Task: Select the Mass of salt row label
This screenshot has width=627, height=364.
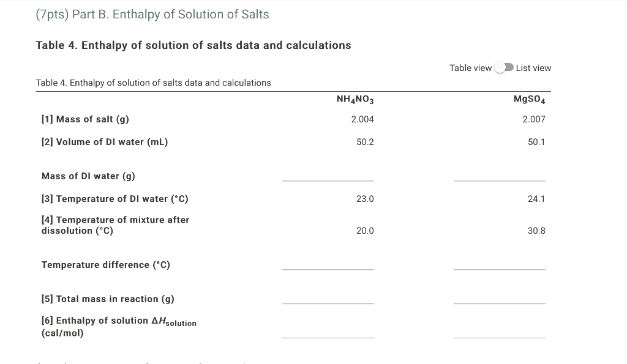Action: (x=85, y=119)
